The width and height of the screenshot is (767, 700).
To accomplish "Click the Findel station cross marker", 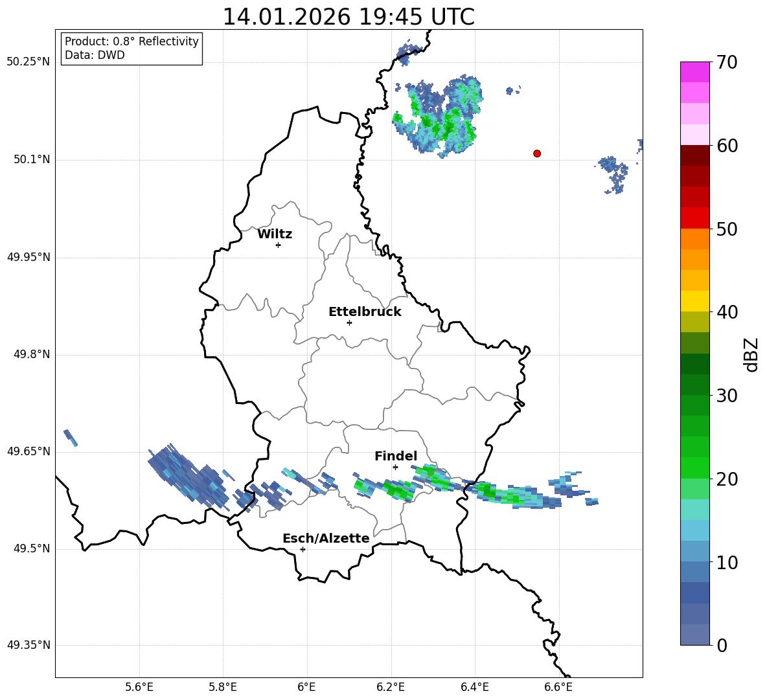I will click(395, 468).
